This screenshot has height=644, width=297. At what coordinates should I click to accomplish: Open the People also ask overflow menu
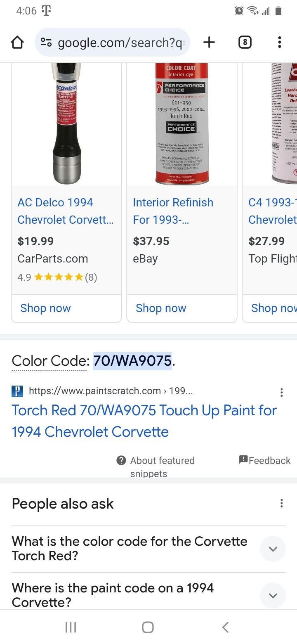click(x=282, y=503)
